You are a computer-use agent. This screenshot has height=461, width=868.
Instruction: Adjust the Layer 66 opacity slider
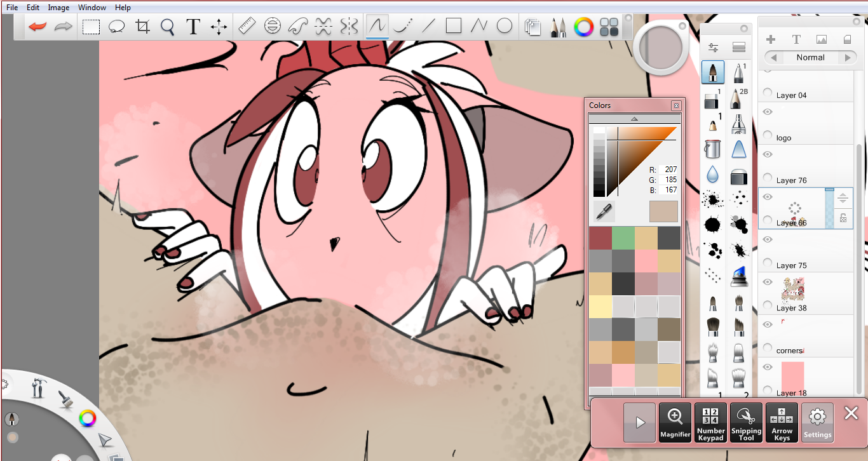[829, 208]
